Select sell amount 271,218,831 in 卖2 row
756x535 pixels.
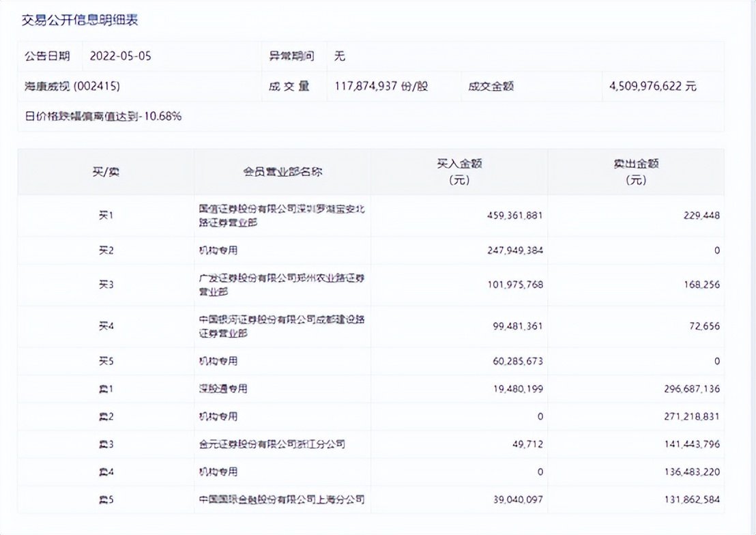[688, 416]
